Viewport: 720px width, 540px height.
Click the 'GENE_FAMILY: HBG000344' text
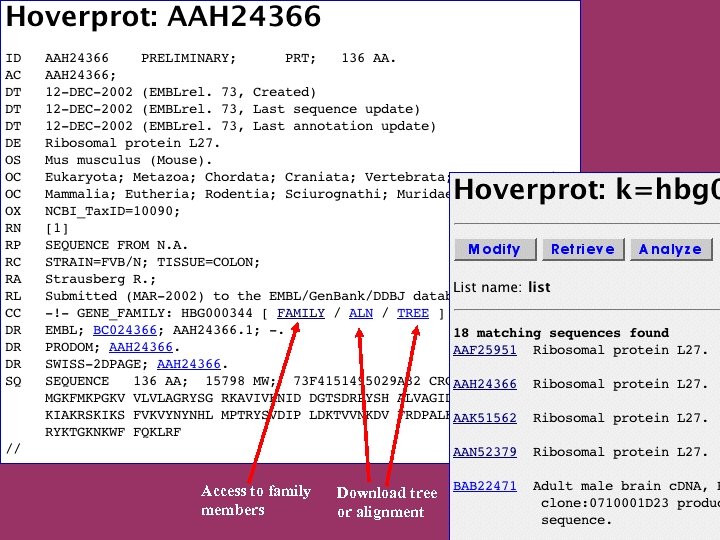click(164, 313)
